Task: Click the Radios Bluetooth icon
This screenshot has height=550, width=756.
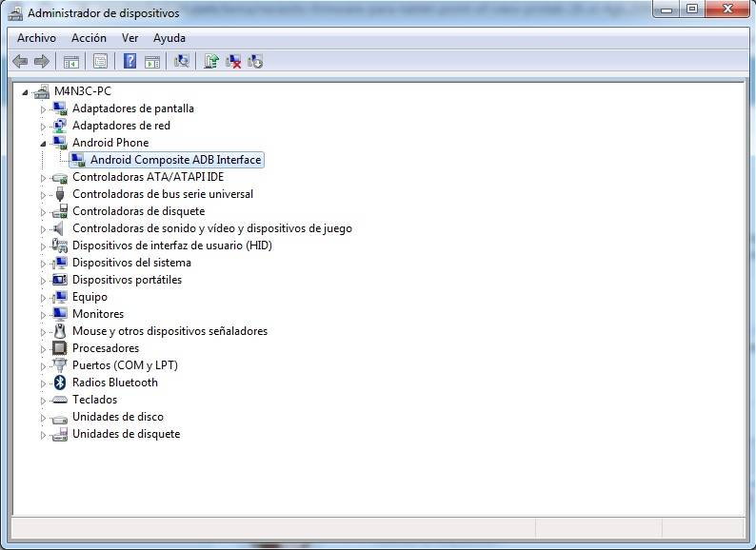Action: click(60, 383)
